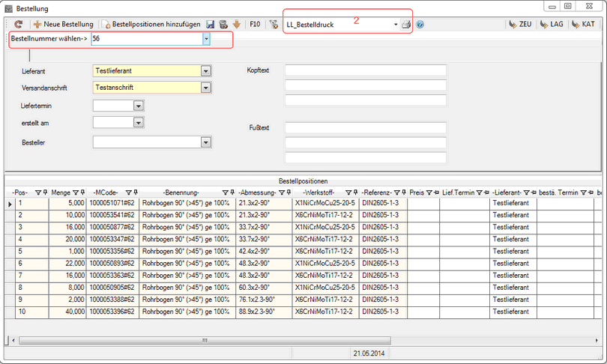The height and width of the screenshot is (364, 607).
Task: Click the filter icon on Werkstoff column
Action: point(348,192)
